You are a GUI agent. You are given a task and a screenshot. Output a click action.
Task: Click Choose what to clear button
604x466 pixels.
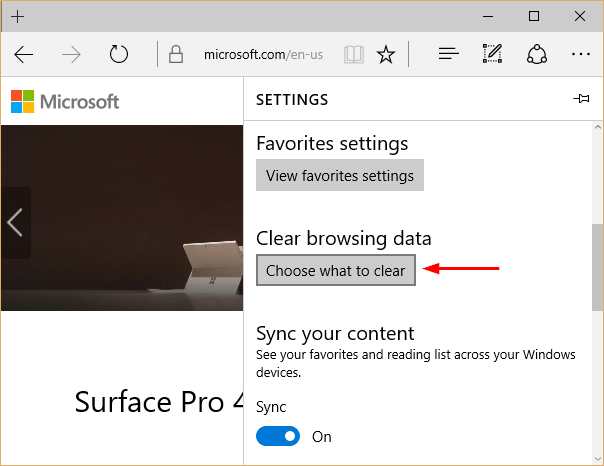click(336, 271)
